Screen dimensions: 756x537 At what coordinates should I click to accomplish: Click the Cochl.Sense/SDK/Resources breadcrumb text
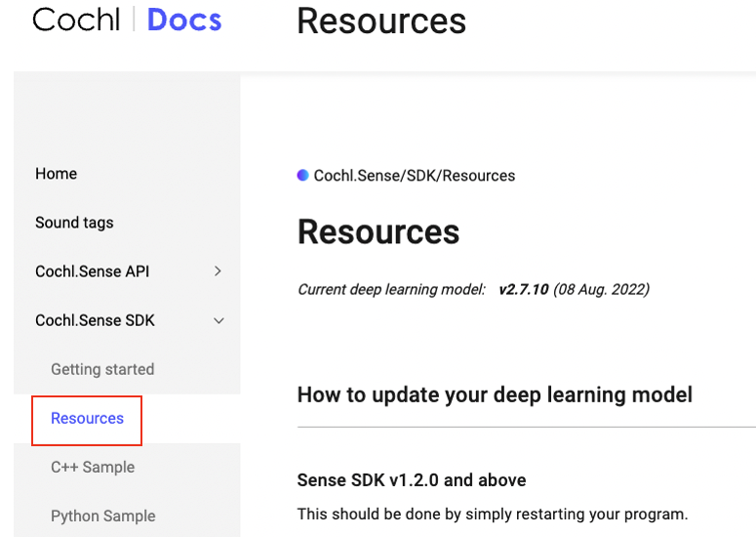coord(415,176)
